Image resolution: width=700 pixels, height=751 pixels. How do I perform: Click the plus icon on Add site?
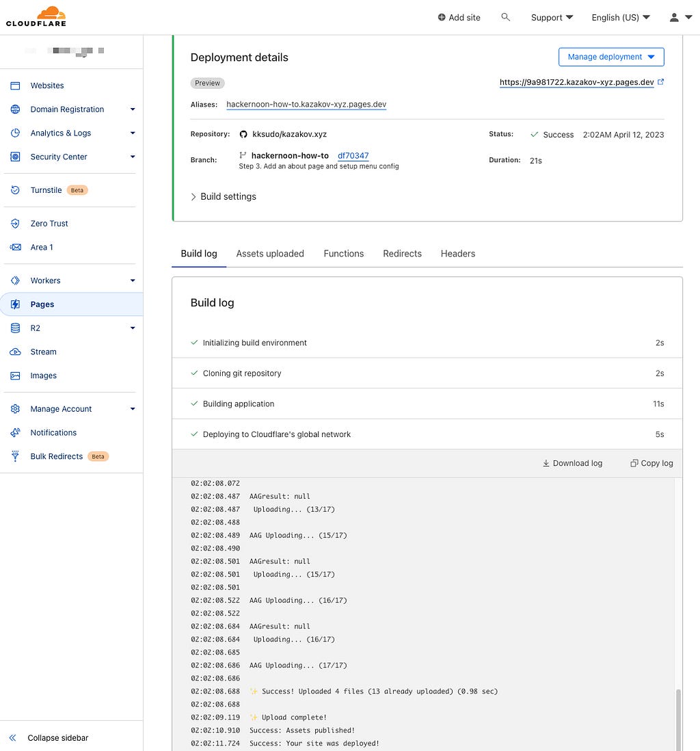442,17
